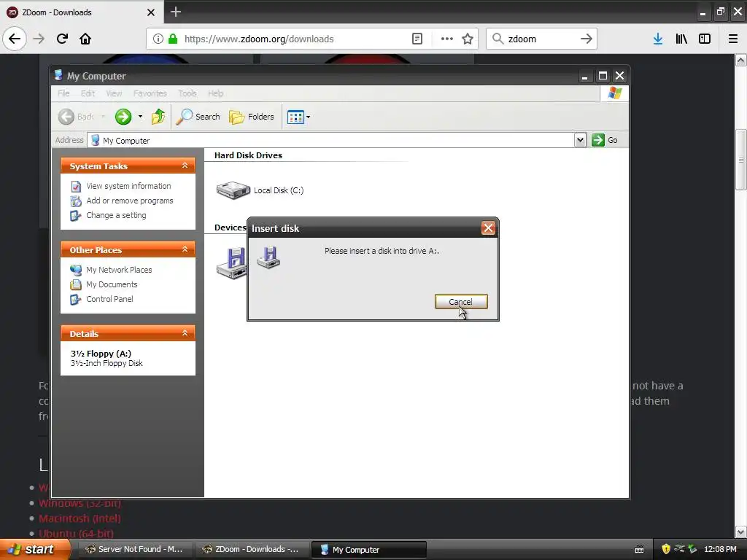
Task: Click the My Documents folder icon
Action: coord(76,285)
